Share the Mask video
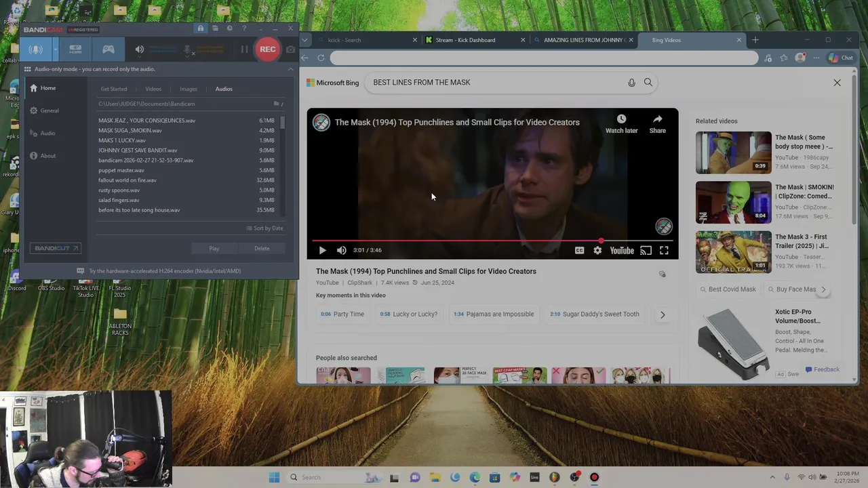The image size is (868, 488). (x=657, y=123)
